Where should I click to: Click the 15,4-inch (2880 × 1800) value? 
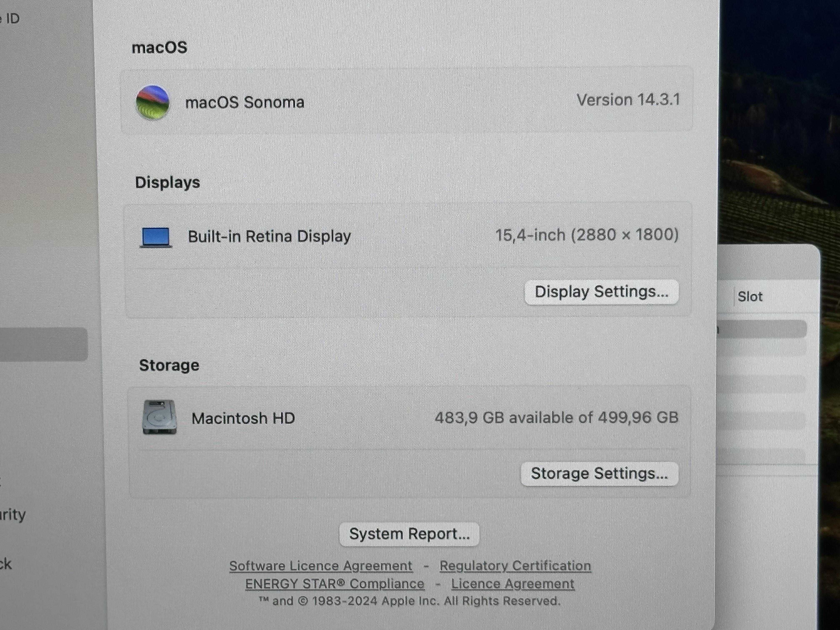tap(587, 235)
